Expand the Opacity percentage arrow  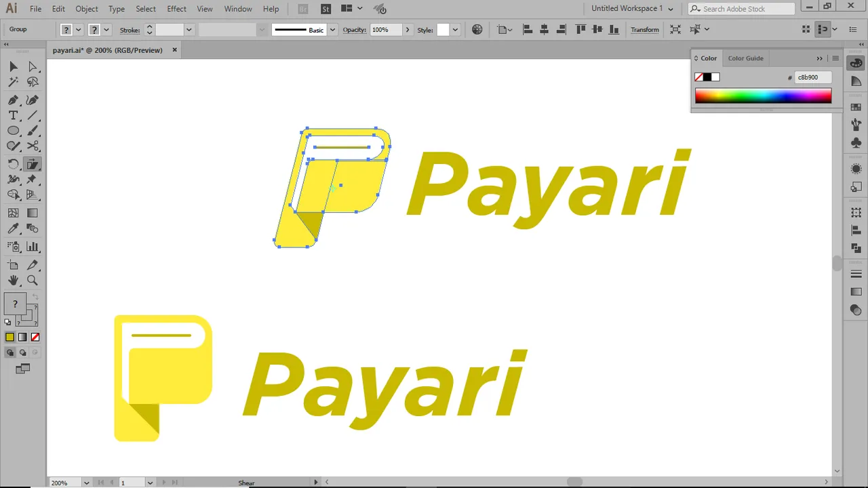coord(407,30)
